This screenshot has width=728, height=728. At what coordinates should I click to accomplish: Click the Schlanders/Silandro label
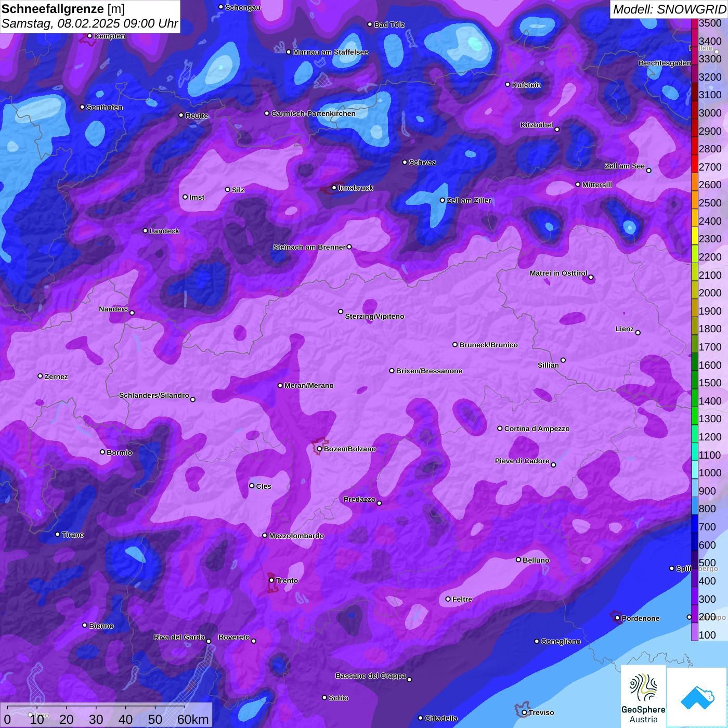coord(154,395)
